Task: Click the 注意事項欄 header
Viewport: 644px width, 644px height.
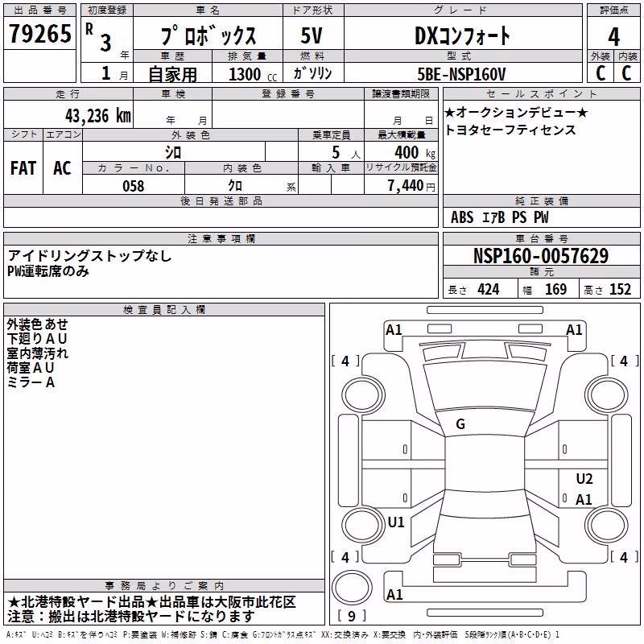Action: pos(221,238)
